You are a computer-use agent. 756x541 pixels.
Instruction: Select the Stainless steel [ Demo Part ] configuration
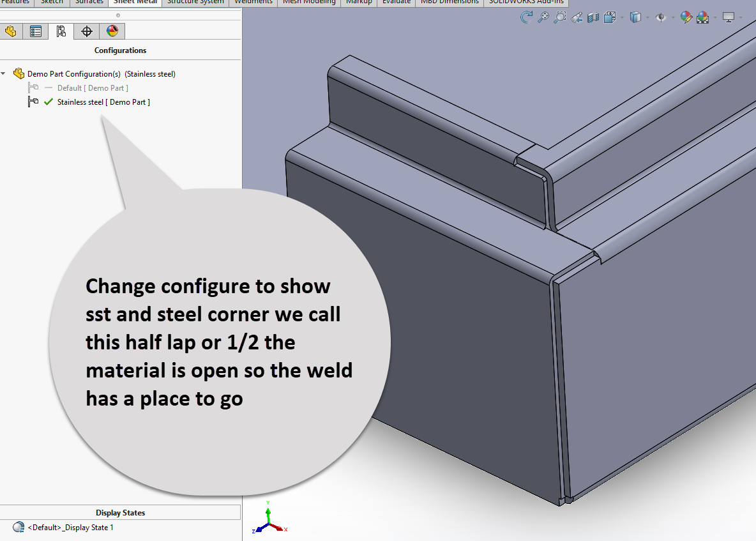coord(103,102)
